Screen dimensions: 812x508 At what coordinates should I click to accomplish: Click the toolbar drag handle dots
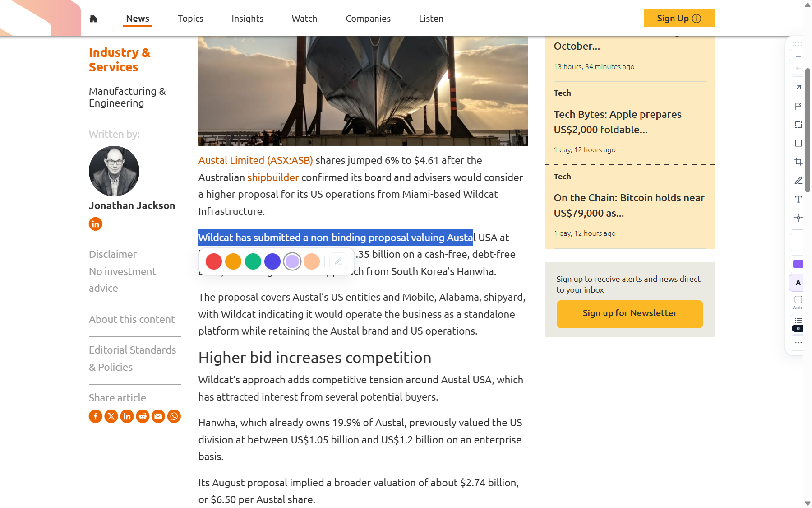pyautogui.click(x=797, y=44)
